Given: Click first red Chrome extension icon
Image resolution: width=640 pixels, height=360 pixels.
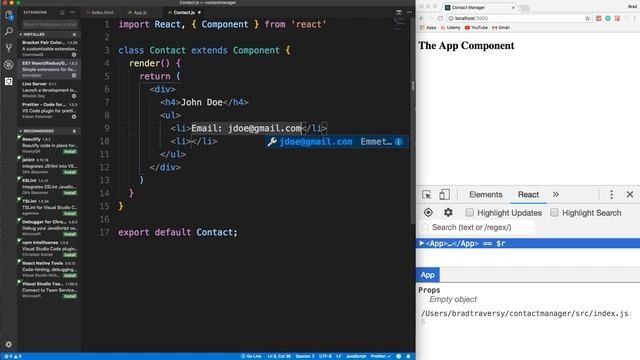Looking at the screenshot, I should pos(598,18).
